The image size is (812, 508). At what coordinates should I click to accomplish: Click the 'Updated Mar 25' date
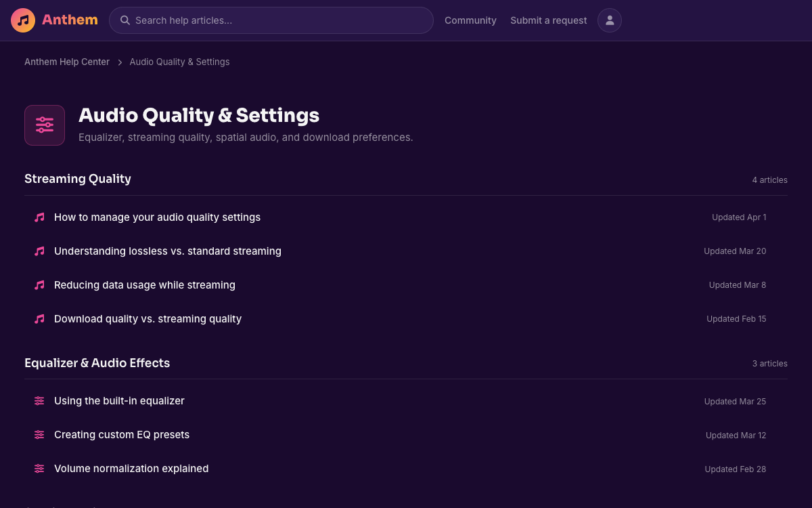(735, 402)
